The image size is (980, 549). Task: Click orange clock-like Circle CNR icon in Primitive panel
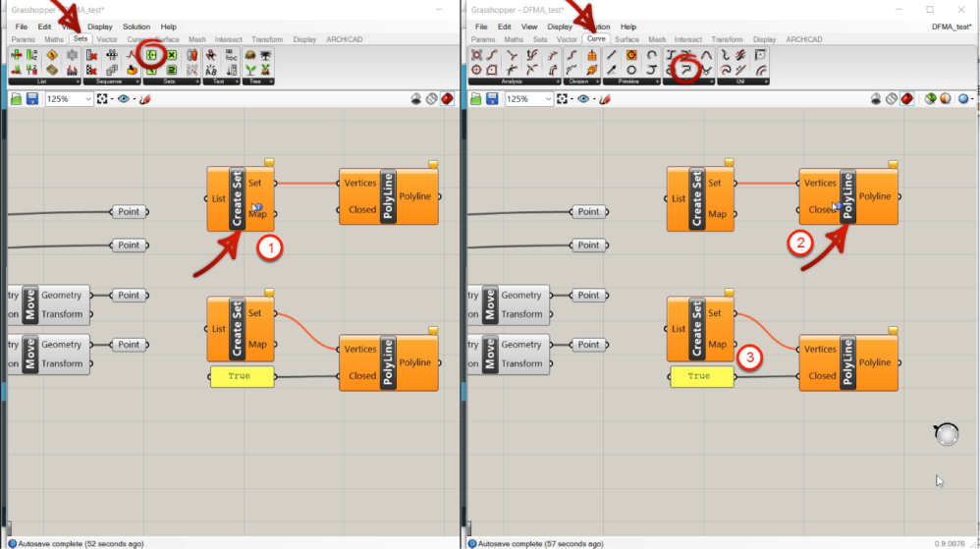tap(631, 55)
